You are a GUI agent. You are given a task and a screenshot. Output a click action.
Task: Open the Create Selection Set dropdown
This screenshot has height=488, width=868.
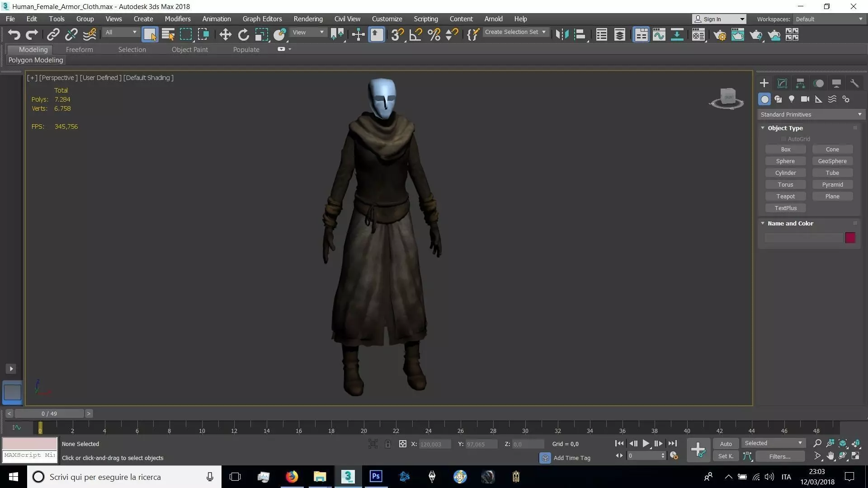(515, 32)
